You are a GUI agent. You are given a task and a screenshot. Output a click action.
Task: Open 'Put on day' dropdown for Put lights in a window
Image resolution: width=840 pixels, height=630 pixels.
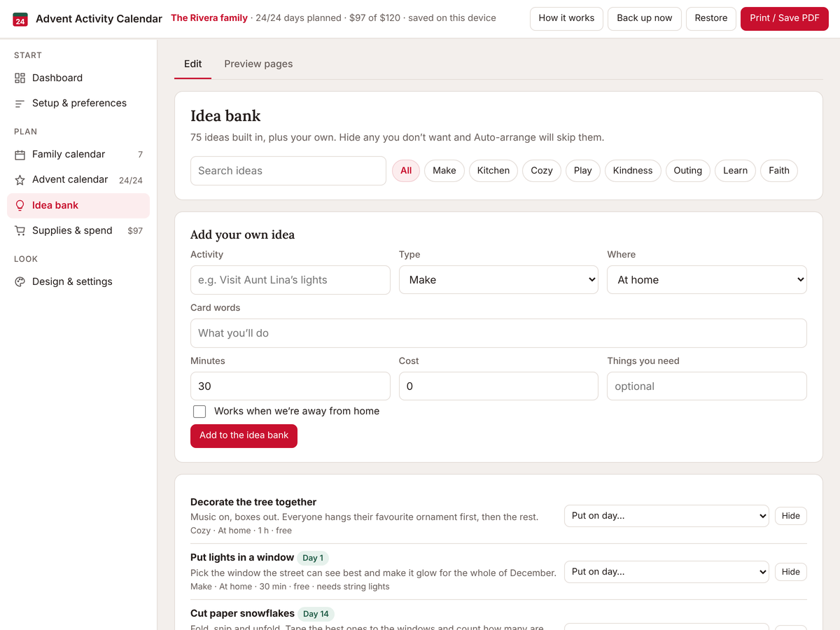tap(666, 572)
